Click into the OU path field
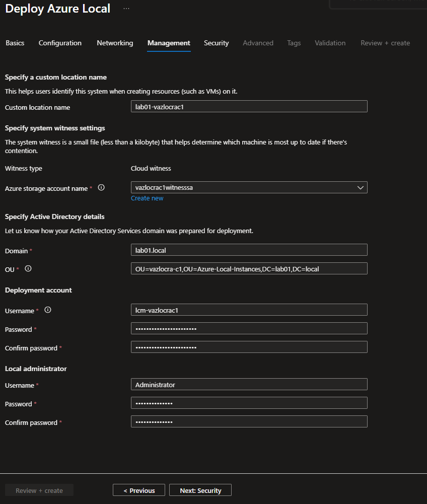The width and height of the screenshot is (427, 504). click(249, 268)
